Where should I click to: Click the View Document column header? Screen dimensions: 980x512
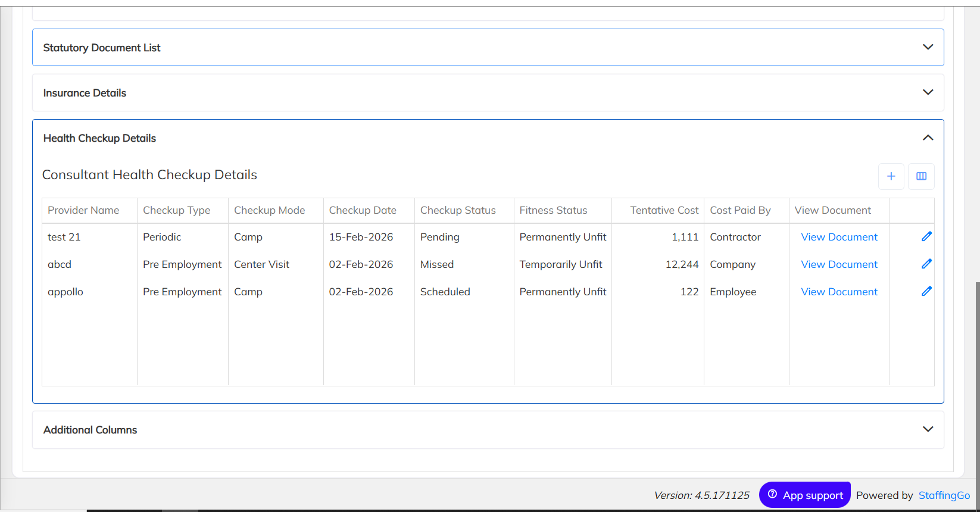(x=839, y=210)
